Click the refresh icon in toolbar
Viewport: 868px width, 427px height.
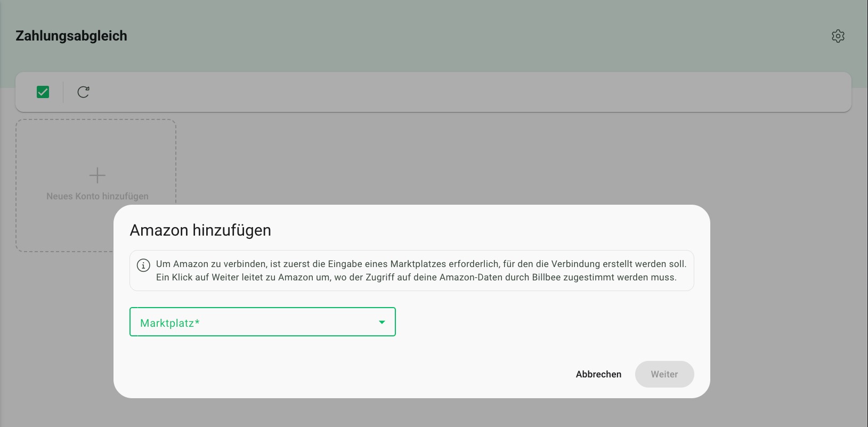tap(83, 92)
